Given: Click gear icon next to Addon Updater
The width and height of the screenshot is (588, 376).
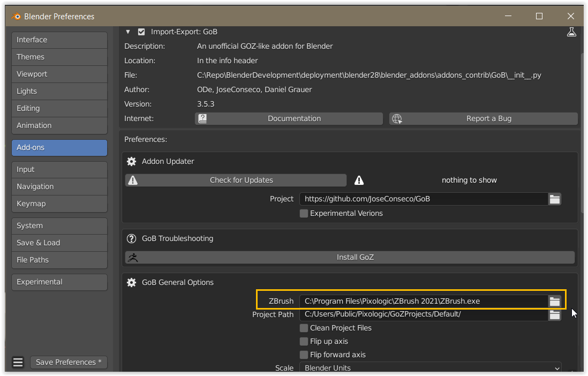Looking at the screenshot, I should [132, 161].
